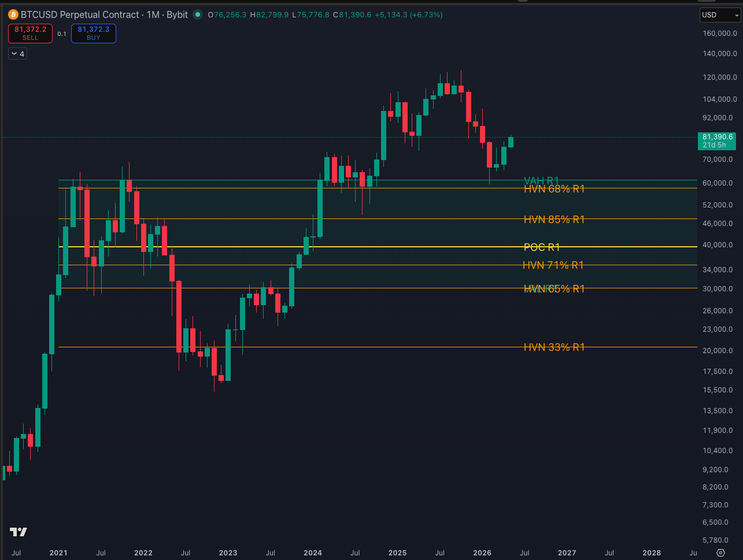
Task: Select the yellow POC R1 level label
Action: tap(542, 247)
